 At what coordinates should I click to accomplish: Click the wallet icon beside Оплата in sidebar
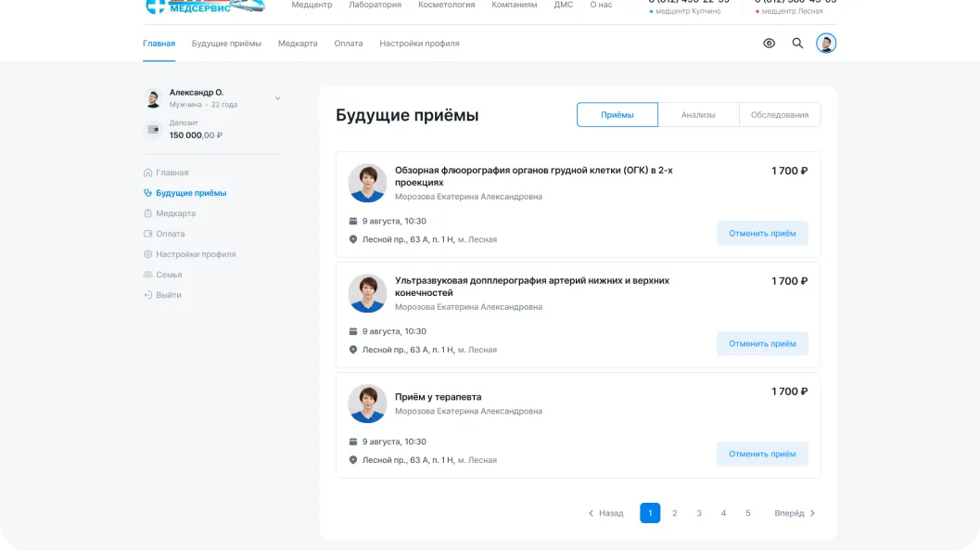[x=147, y=234]
